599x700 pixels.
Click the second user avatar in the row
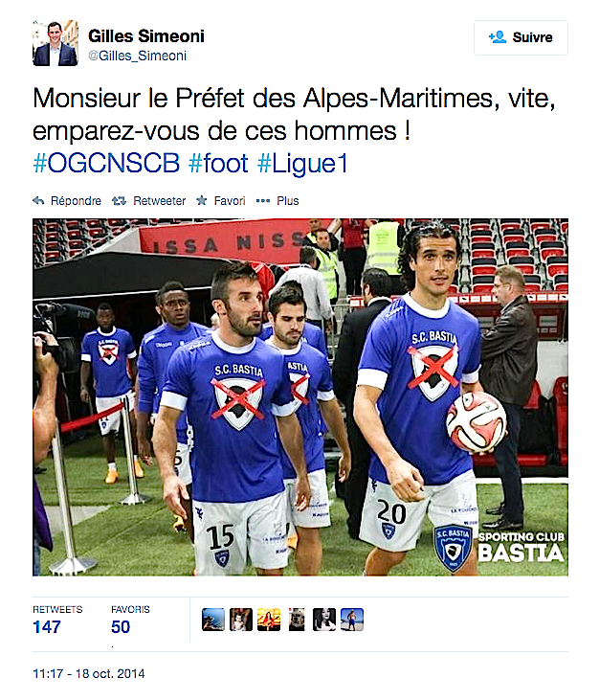[x=241, y=620]
